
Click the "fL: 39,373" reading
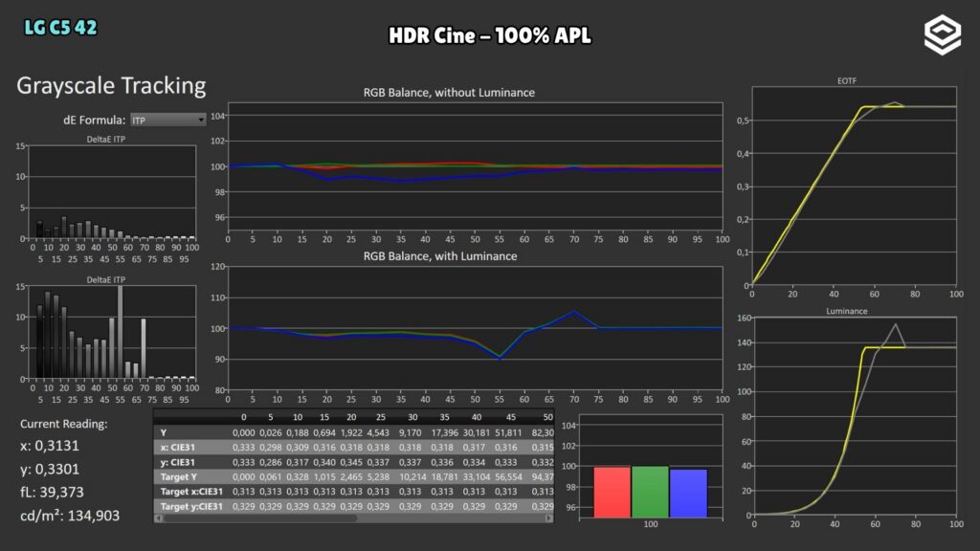pyautogui.click(x=52, y=493)
